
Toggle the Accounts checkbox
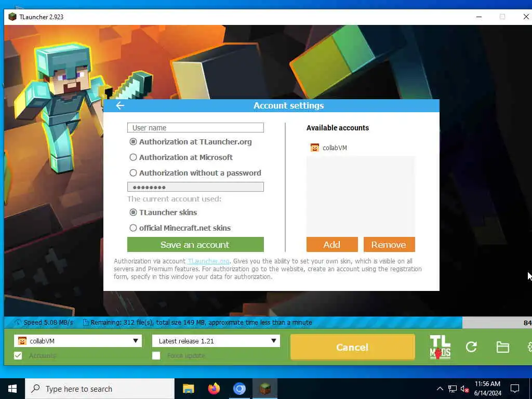pos(18,355)
